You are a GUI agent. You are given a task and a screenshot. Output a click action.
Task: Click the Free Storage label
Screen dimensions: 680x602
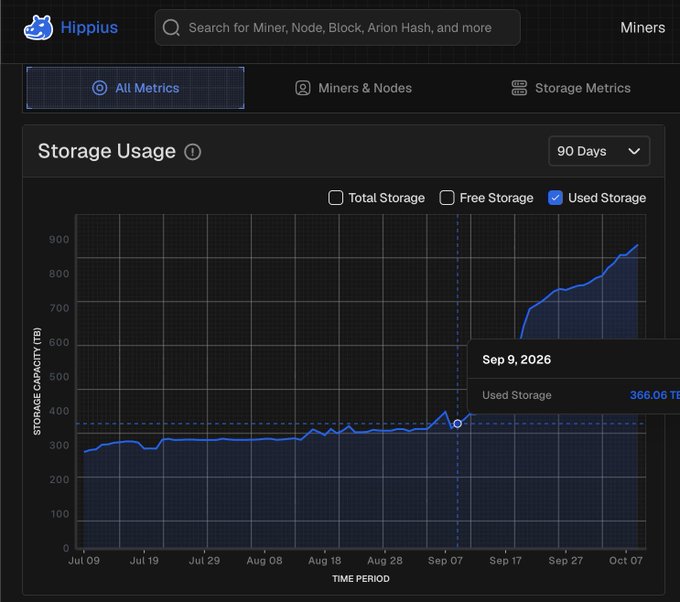click(x=496, y=198)
